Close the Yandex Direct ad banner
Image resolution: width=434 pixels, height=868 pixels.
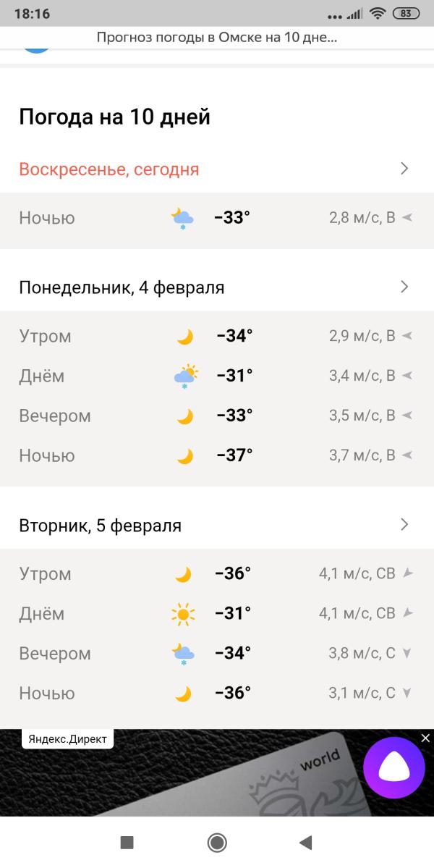click(x=425, y=738)
